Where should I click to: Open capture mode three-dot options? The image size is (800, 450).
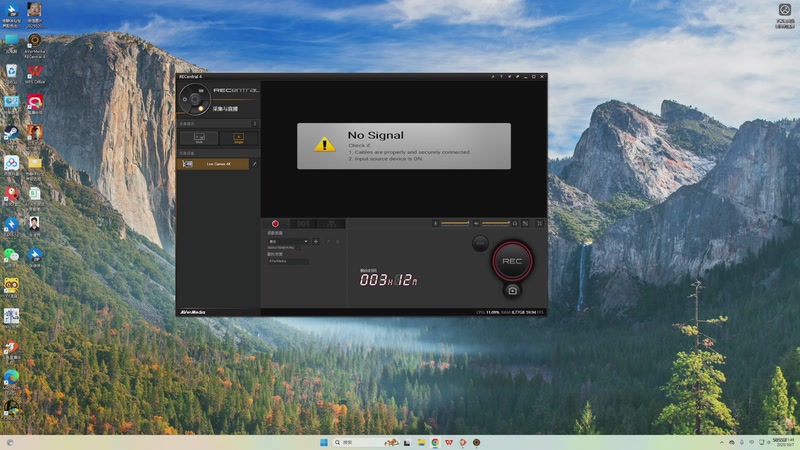[x=255, y=123]
